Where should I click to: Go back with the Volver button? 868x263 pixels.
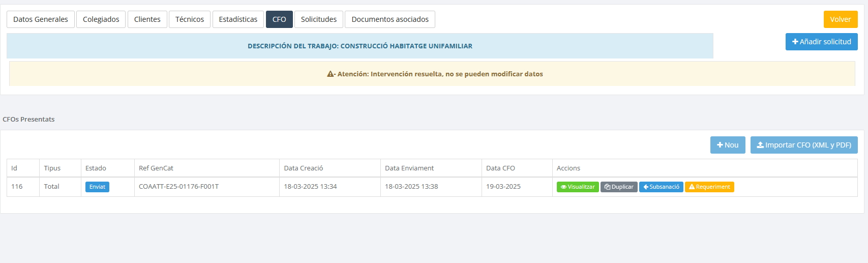point(840,19)
